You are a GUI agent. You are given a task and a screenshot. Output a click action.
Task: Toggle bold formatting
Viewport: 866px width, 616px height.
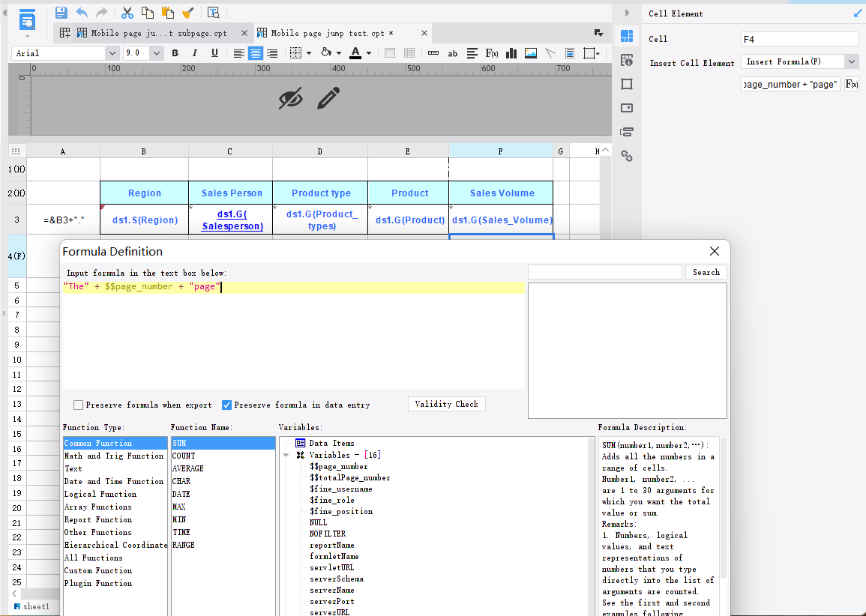click(175, 53)
